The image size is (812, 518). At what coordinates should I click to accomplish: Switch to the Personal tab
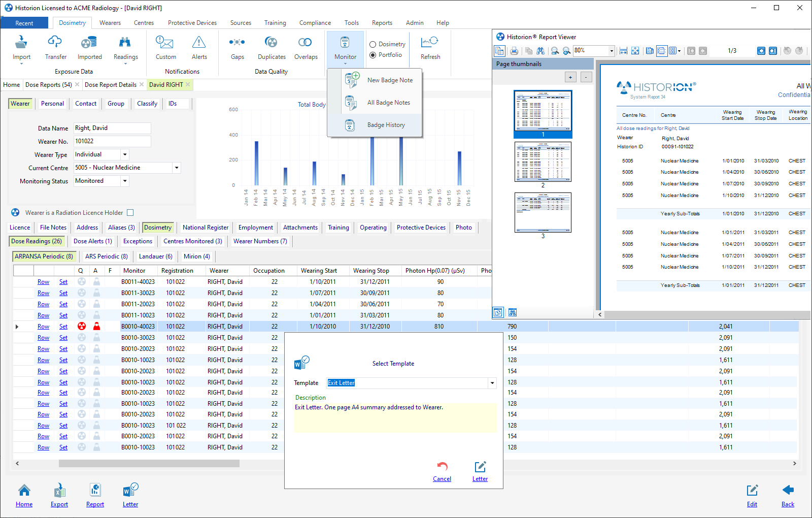point(52,104)
